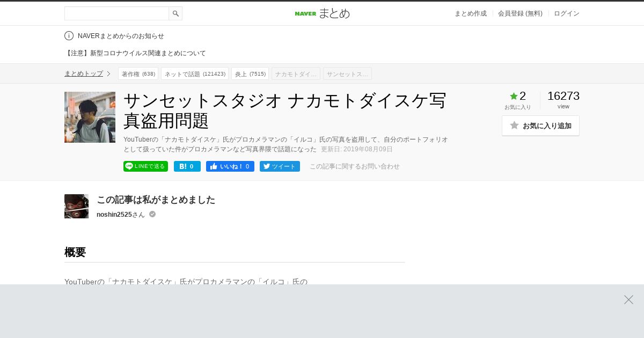Go to まとめトップ breadcrumb

(84, 74)
